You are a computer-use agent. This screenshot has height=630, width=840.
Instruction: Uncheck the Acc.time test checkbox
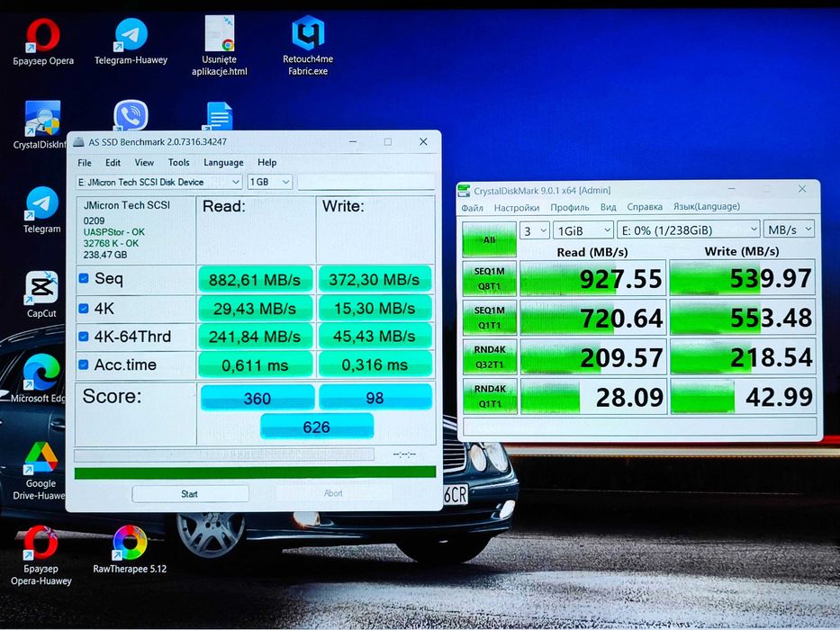point(84,364)
